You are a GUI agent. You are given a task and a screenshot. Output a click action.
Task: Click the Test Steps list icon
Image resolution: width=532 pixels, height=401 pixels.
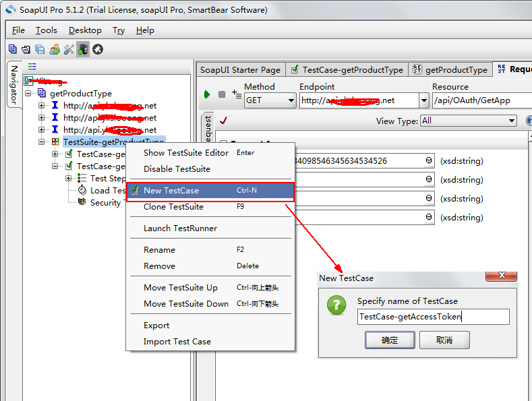[x=82, y=178]
